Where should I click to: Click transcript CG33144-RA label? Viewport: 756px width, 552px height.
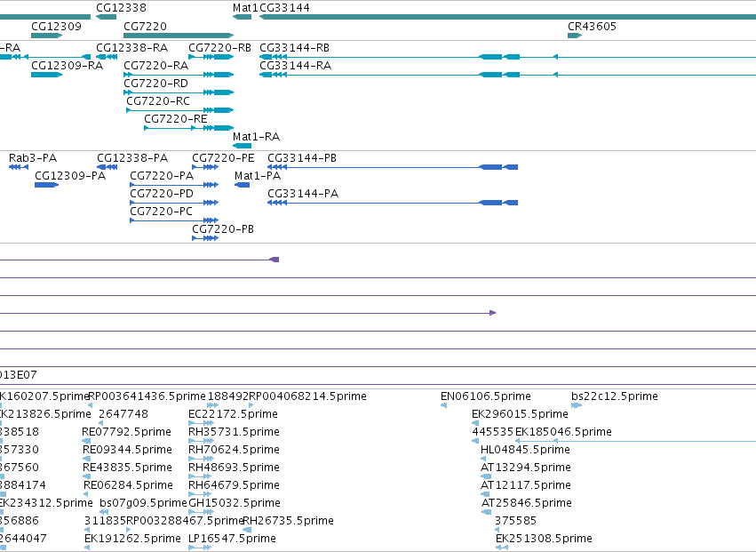click(x=296, y=65)
